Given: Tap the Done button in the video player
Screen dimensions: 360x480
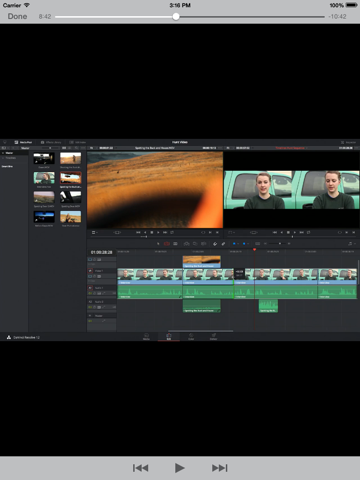Looking at the screenshot, I should [17, 16].
